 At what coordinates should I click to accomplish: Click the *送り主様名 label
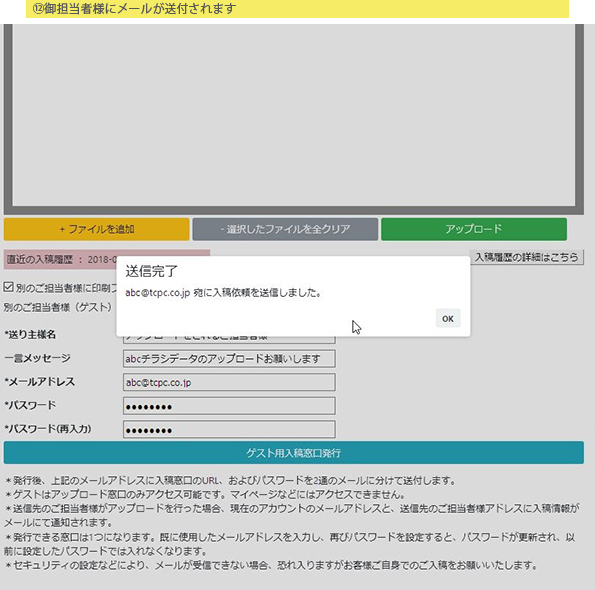[x=30, y=334]
